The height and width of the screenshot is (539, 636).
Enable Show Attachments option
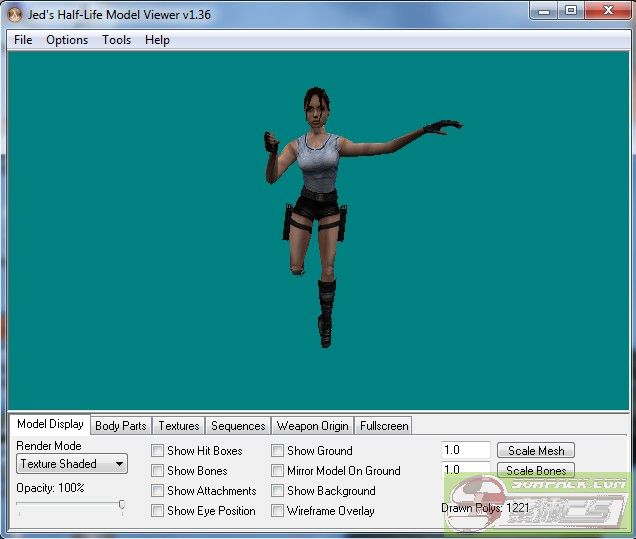pyautogui.click(x=158, y=491)
